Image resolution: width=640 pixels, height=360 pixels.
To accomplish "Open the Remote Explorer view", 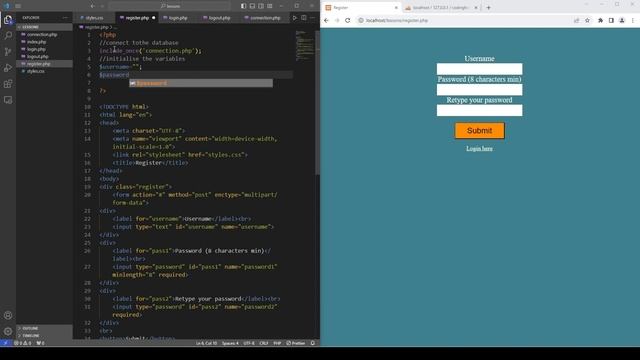I will click(x=8, y=100).
